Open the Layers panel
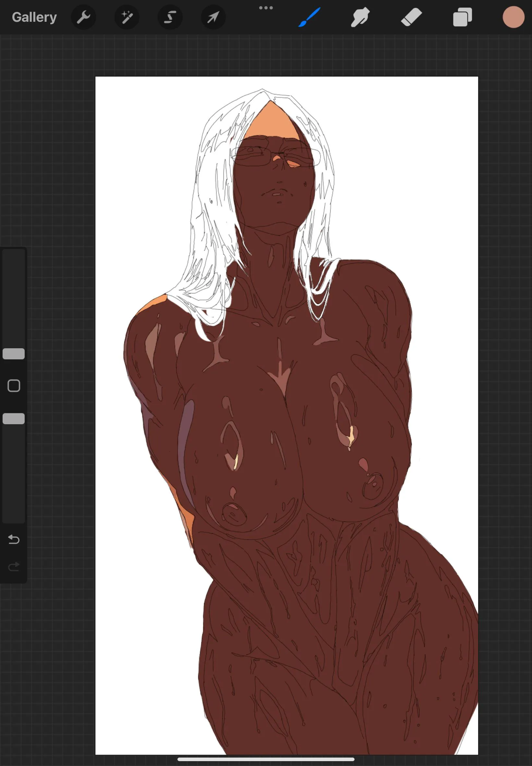 [463, 17]
